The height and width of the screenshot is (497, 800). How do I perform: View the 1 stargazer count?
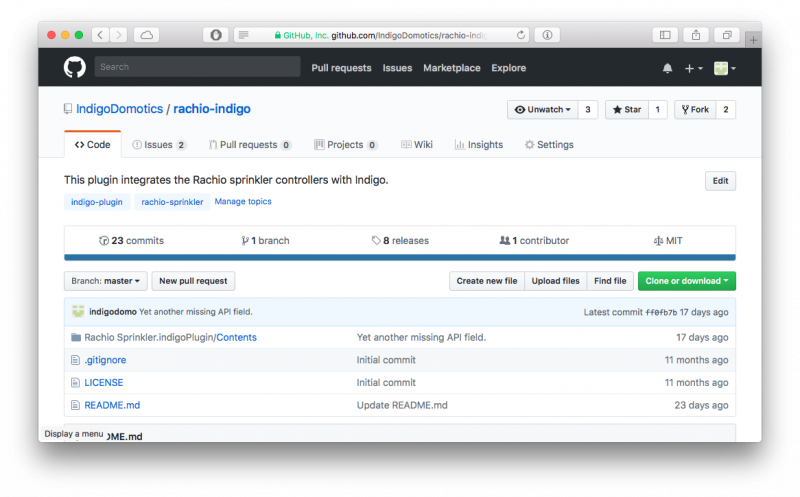tap(658, 110)
